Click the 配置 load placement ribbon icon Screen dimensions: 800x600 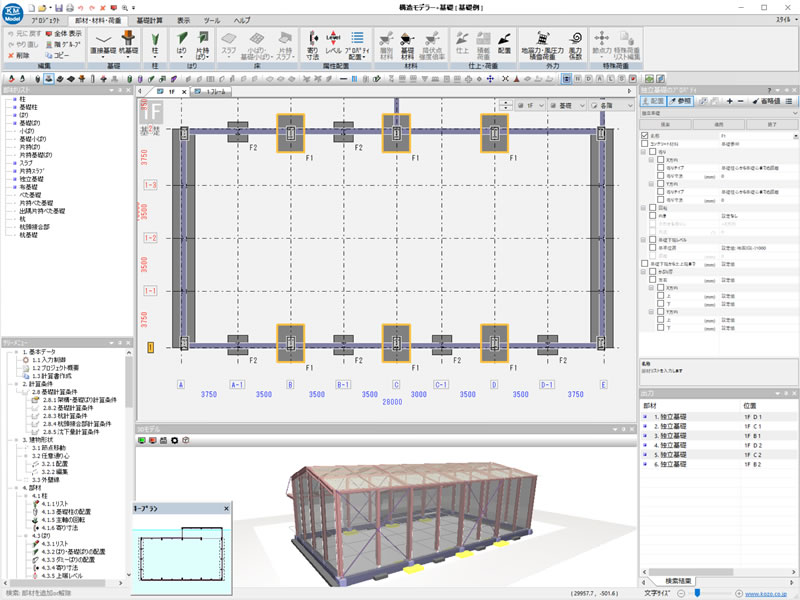[x=504, y=42]
